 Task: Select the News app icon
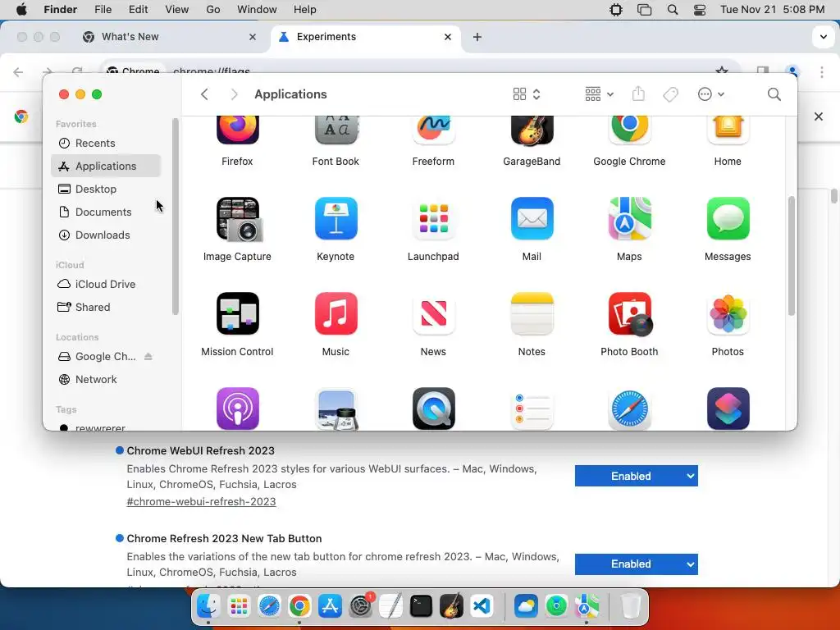[433, 313]
